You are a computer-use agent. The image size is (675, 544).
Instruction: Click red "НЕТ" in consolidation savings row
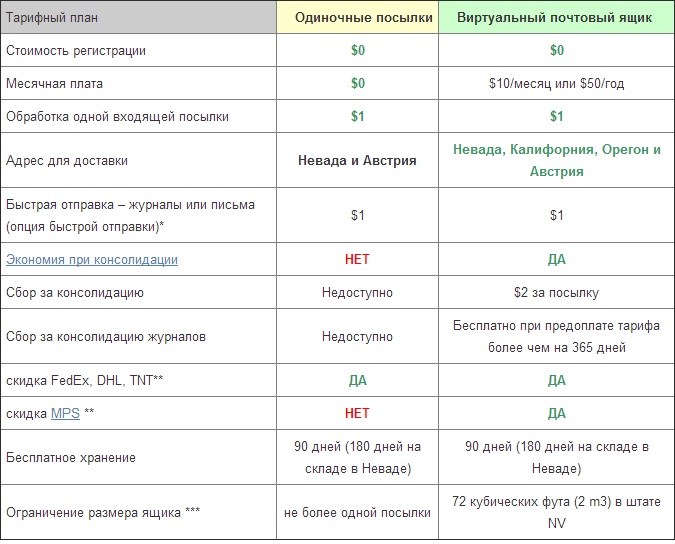[x=357, y=260]
